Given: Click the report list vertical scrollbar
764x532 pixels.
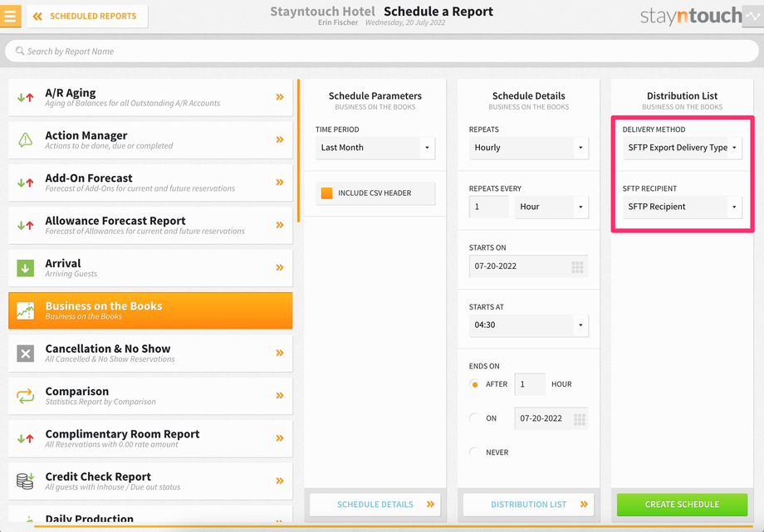Looking at the screenshot, I should coord(298,151).
